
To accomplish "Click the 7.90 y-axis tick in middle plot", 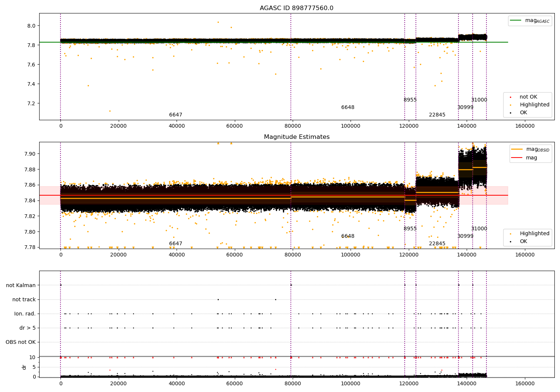I will tap(30, 154).
